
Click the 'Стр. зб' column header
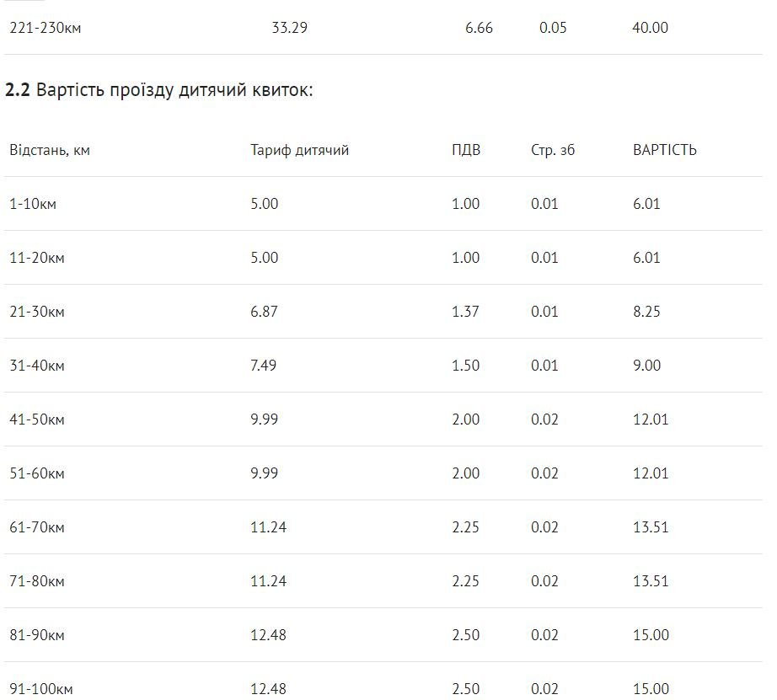coord(553,151)
